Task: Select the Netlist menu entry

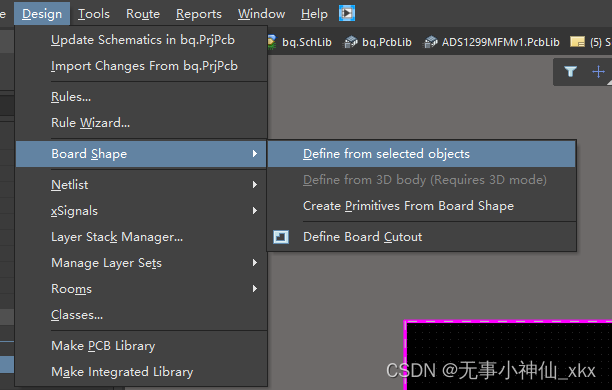Action: [141, 185]
